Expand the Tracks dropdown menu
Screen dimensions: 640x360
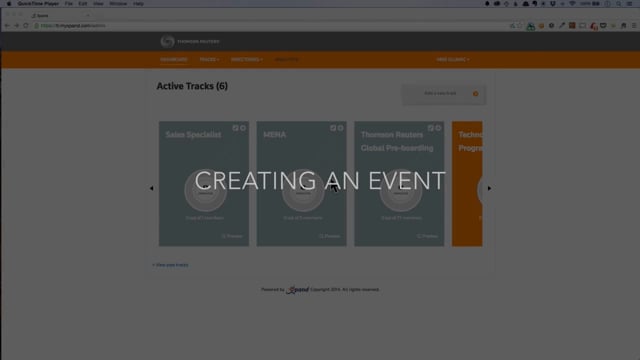[209, 60]
